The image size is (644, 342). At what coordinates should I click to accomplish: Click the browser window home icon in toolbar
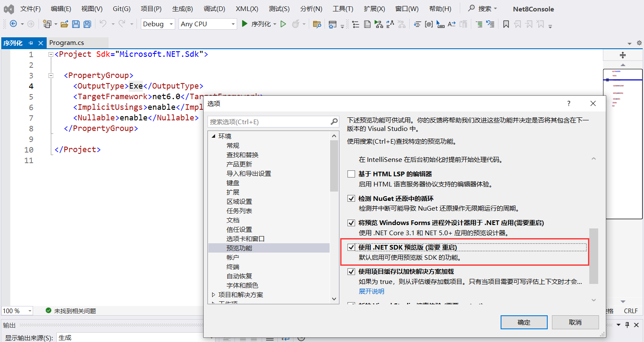333,24
